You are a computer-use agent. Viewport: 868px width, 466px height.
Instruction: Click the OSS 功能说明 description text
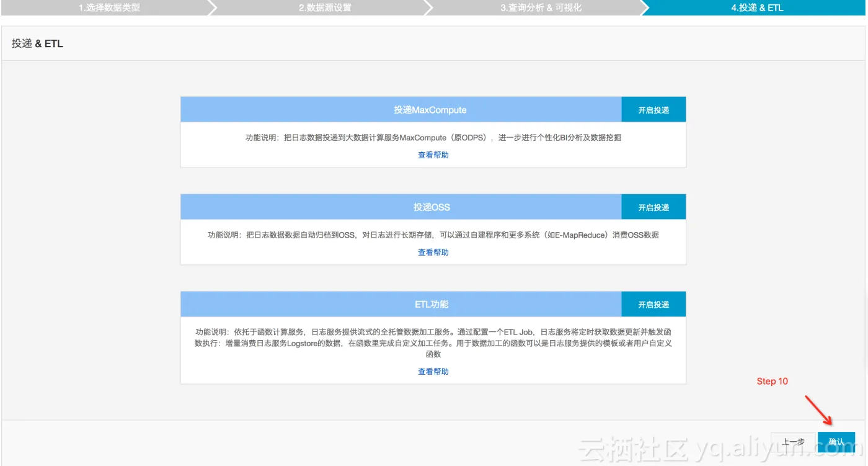click(x=433, y=235)
